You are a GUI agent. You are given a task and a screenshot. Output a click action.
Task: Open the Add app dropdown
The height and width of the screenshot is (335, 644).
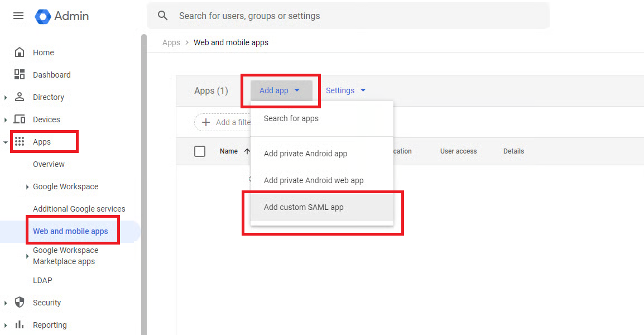click(280, 90)
